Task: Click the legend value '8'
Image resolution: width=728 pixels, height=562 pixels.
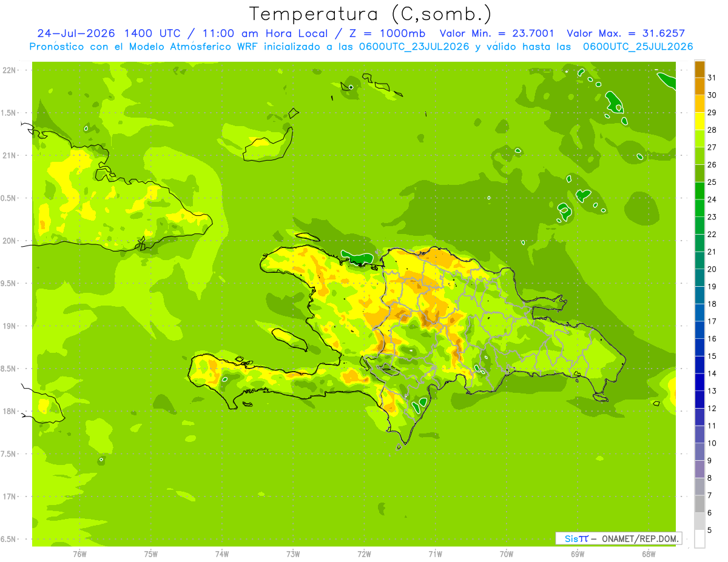Action: (x=709, y=478)
